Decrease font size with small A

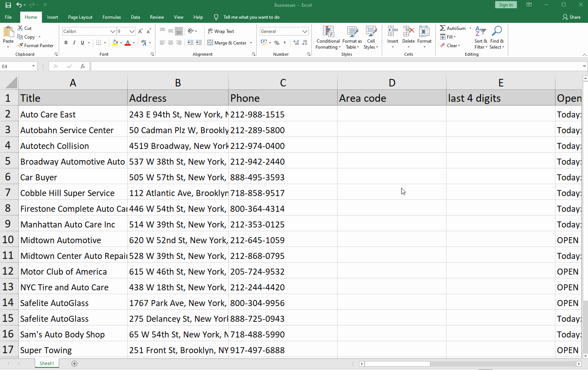(149, 31)
